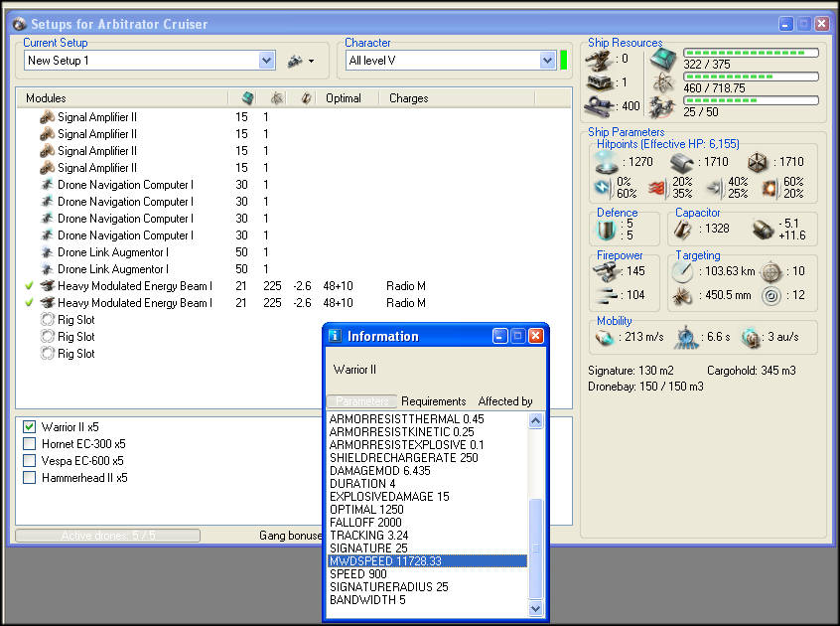Click the Active drones 5/5 bar
The image size is (840, 626).
pyautogui.click(x=107, y=536)
